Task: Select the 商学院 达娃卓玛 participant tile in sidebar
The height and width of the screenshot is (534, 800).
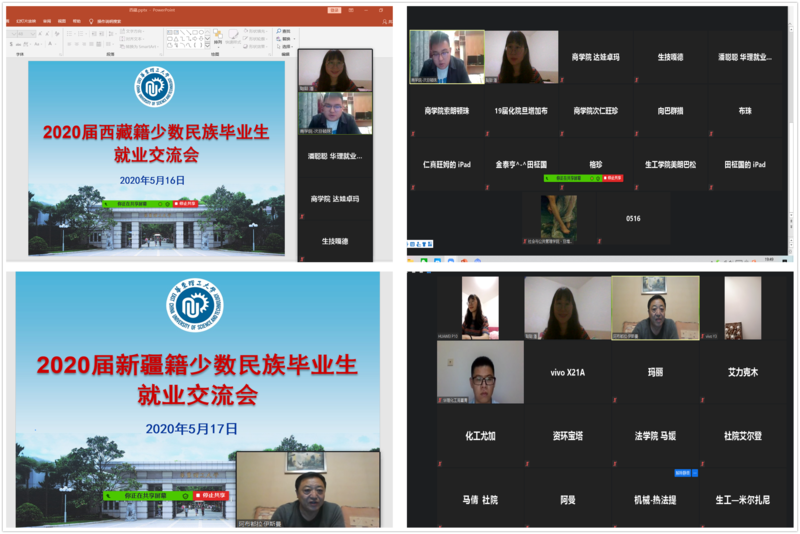Action: [x=334, y=199]
